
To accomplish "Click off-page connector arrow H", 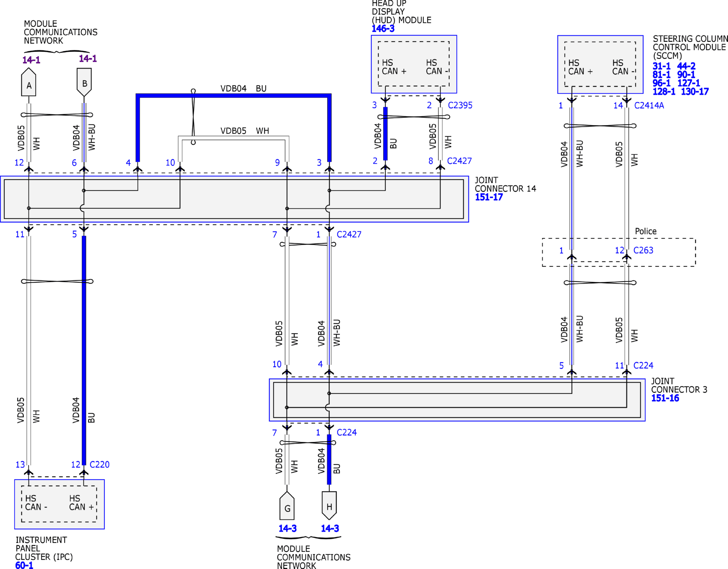I will point(329,505).
